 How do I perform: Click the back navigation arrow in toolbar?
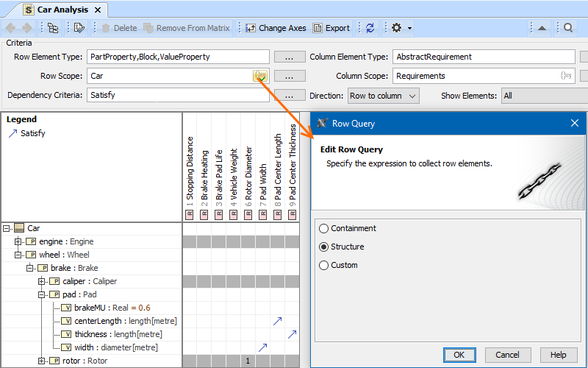[10, 28]
